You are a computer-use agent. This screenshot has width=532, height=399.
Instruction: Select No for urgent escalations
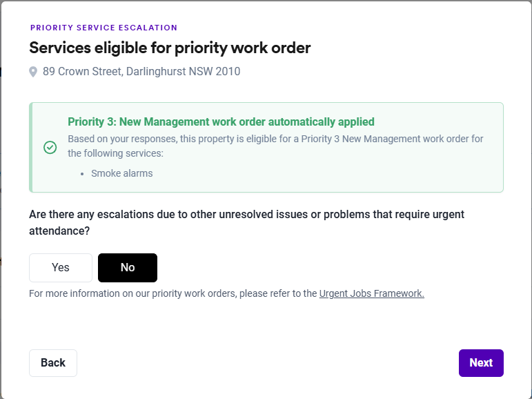128,268
